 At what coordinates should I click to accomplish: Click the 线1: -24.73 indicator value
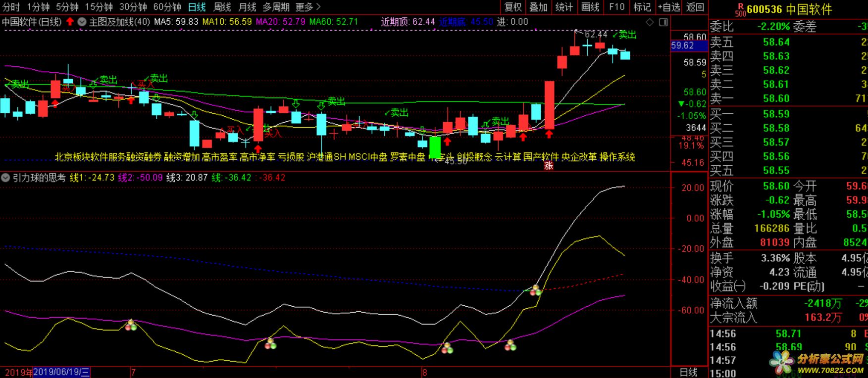coord(92,178)
